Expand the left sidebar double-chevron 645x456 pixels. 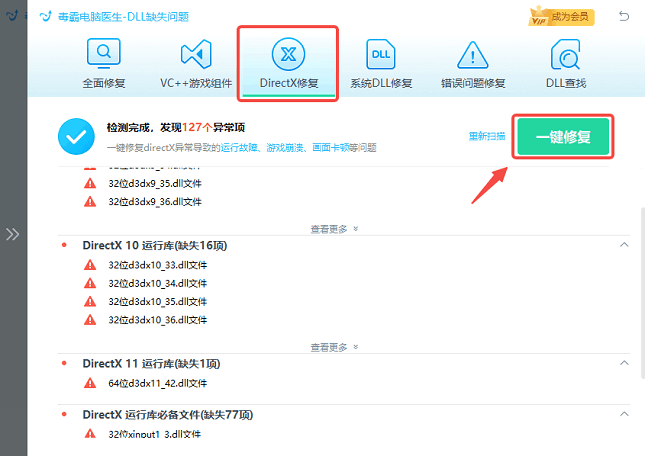[x=12, y=234]
